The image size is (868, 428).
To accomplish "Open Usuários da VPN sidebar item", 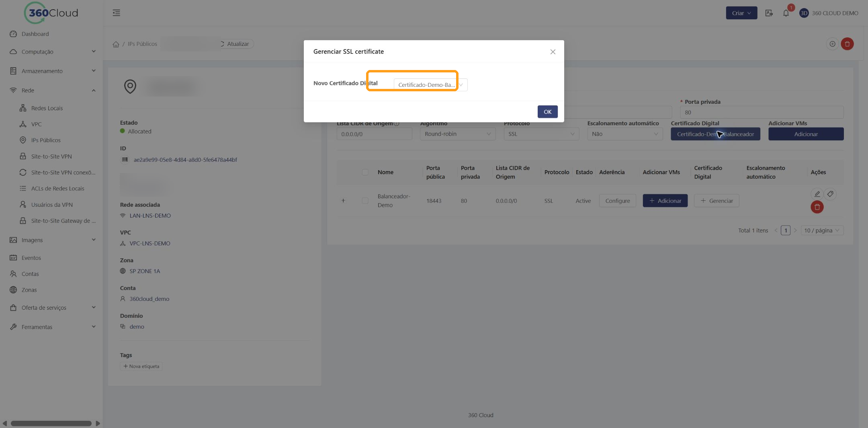I will (x=52, y=204).
